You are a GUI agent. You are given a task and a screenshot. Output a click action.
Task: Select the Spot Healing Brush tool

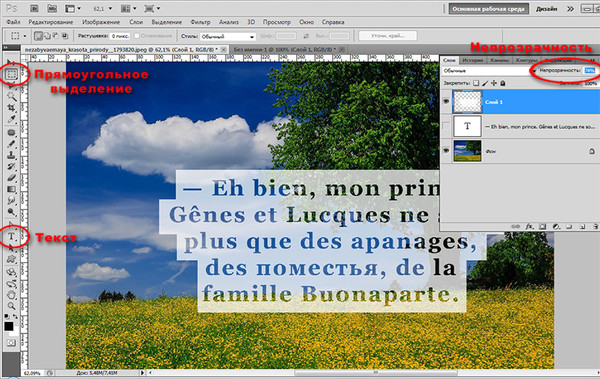pos(11,132)
